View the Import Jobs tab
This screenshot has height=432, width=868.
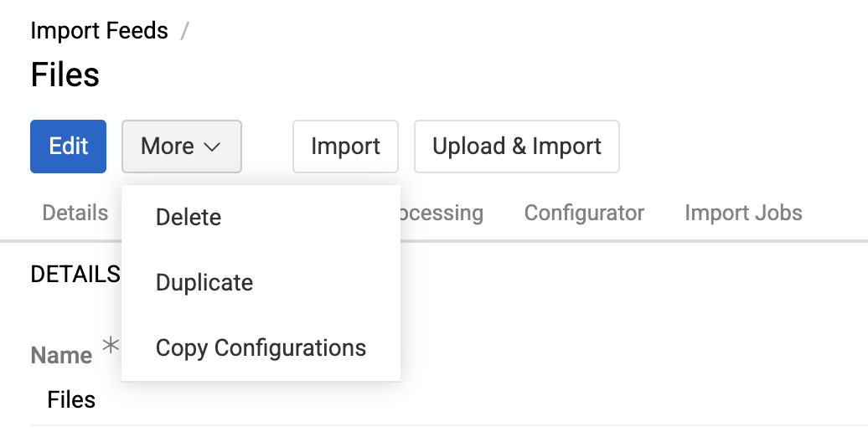(x=743, y=213)
